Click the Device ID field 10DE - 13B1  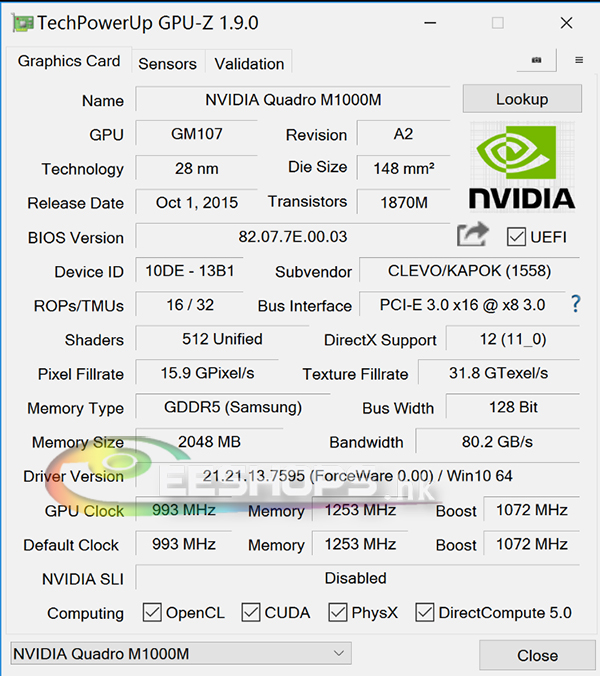click(190, 271)
